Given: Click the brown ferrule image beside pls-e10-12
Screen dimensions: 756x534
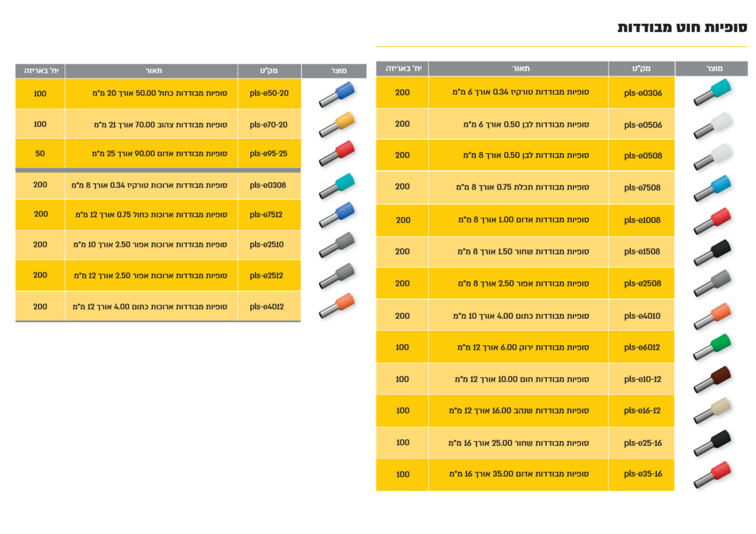Looking at the screenshot, I should tap(712, 379).
